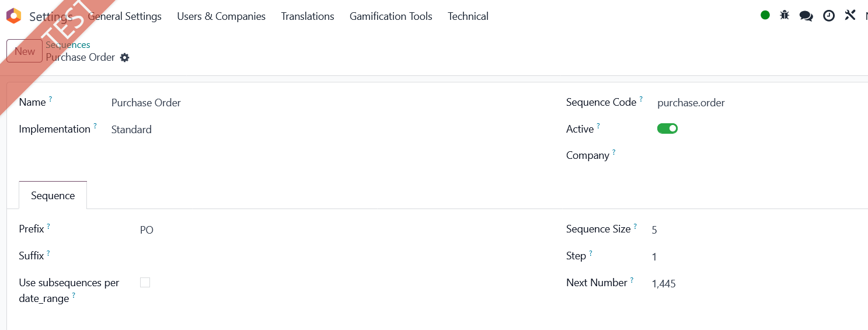Check Use subsequences per date_range box
The height and width of the screenshot is (330, 868).
(145, 283)
